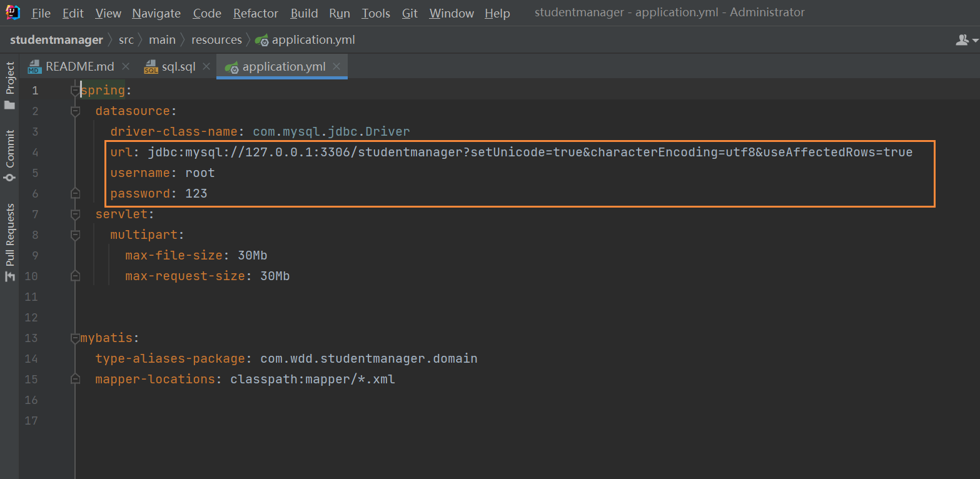Close the application.yml editor tab

click(336, 66)
